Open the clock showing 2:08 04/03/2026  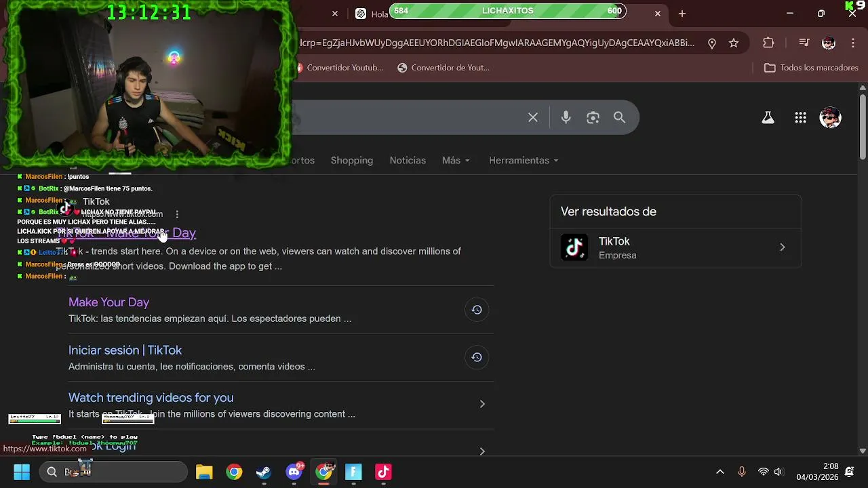[817, 472]
